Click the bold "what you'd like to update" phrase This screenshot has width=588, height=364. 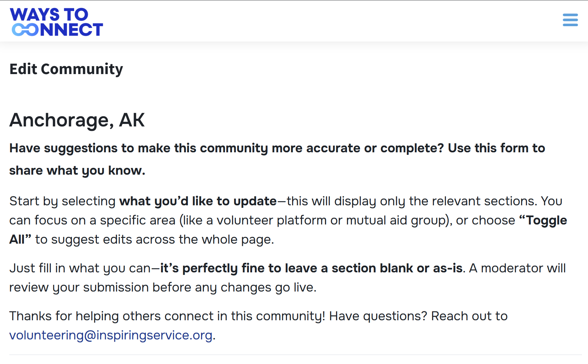[198, 201]
